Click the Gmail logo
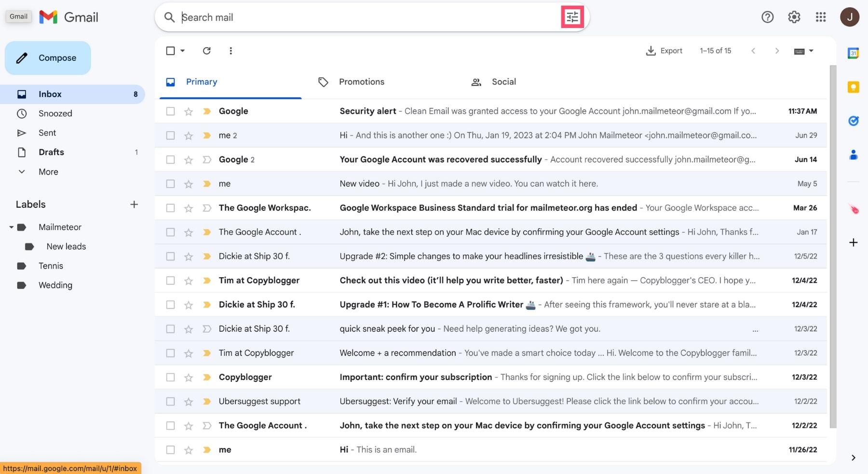The height and width of the screenshot is (474, 868). 68,17
